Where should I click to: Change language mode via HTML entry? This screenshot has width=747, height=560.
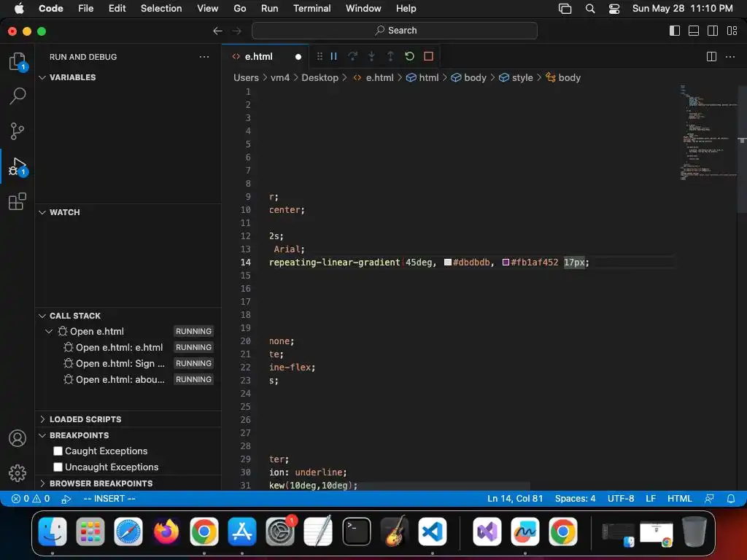[x=679, y=499]
